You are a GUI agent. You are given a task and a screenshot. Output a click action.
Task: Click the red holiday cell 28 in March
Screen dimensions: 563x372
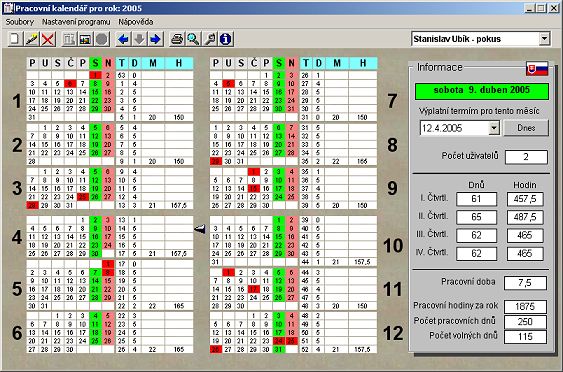[x=32, y=205]
